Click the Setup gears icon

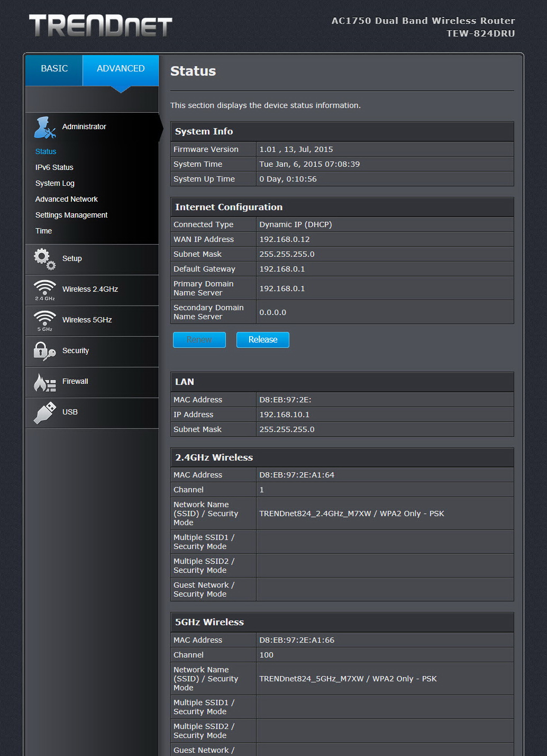pos(44,259)
